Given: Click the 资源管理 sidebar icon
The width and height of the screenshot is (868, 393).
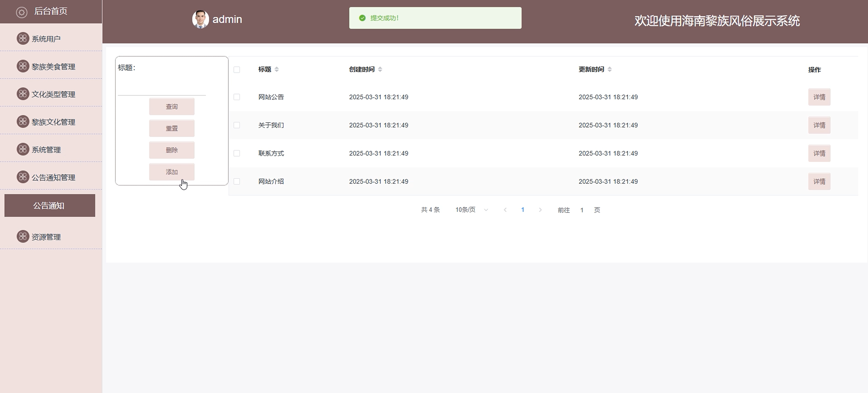Looking at the screenshot, I should coord(23,236).
